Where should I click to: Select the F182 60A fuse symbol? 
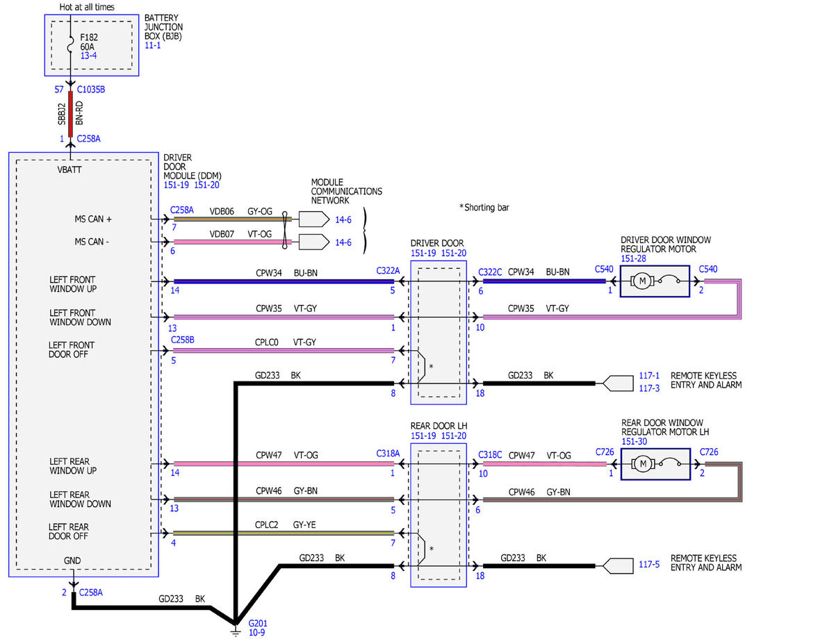coord(71,47)
